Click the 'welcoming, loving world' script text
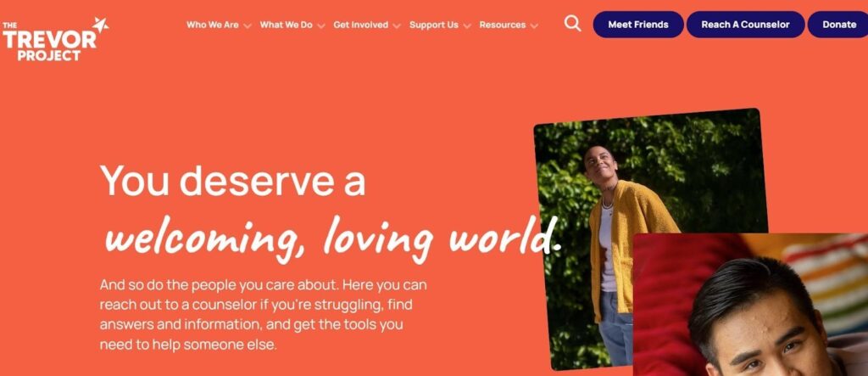The width and height of the screenshot is (868, 376). (x=332, y=237)
